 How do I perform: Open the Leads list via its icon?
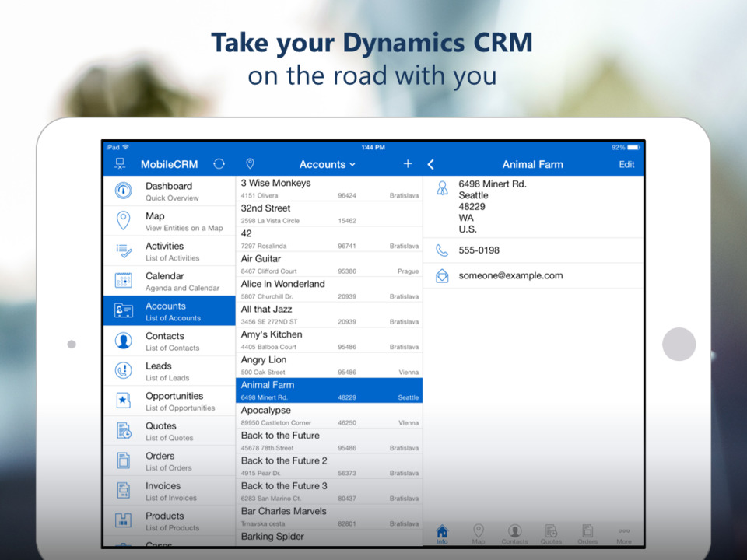tap(124, 371)
